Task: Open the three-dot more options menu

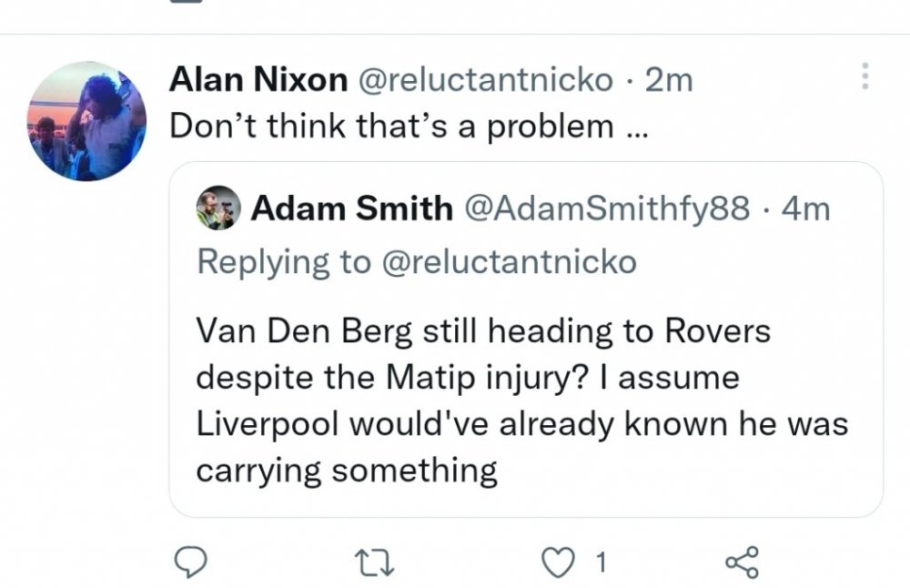Action: [x=864, y=76]
